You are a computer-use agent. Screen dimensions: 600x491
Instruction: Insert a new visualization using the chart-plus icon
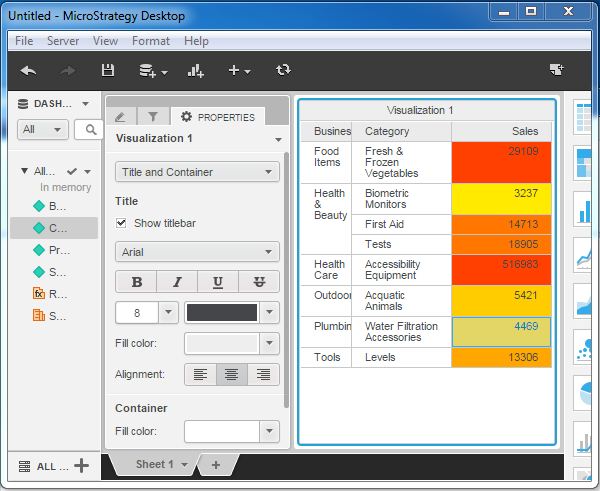point(195,70)
